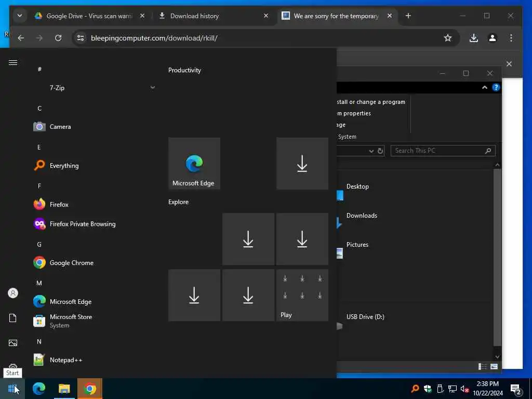The image size is (532, 399).
Task: Open Explorer address bar history dropdown
Action: tap(371, 151)
